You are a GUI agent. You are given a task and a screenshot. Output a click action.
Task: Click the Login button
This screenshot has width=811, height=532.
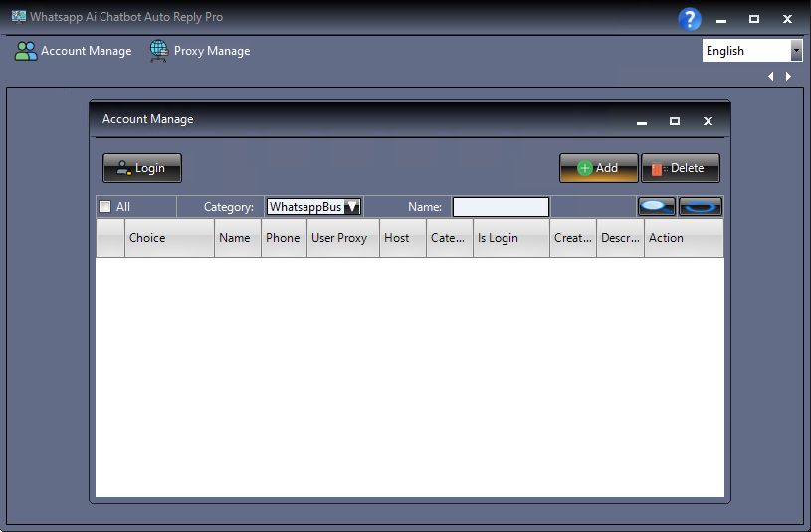[142, 168]
